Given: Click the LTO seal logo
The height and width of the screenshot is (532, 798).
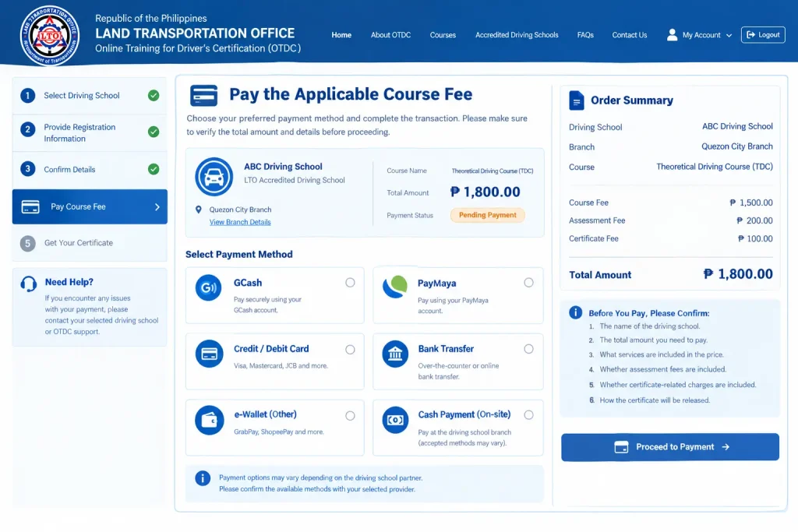Looking at the screenshot, I should pos(49,36).
